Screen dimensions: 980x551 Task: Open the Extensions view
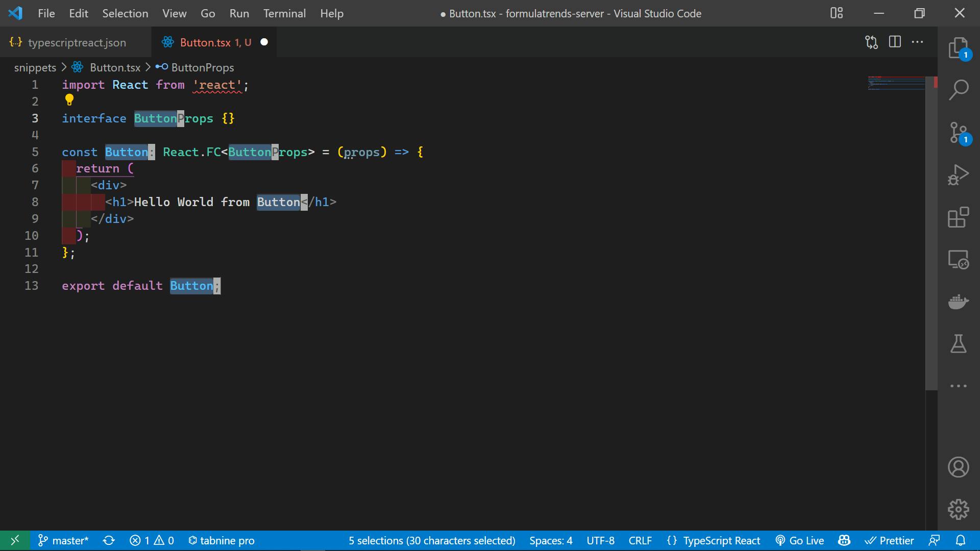[x=959, y=217]
